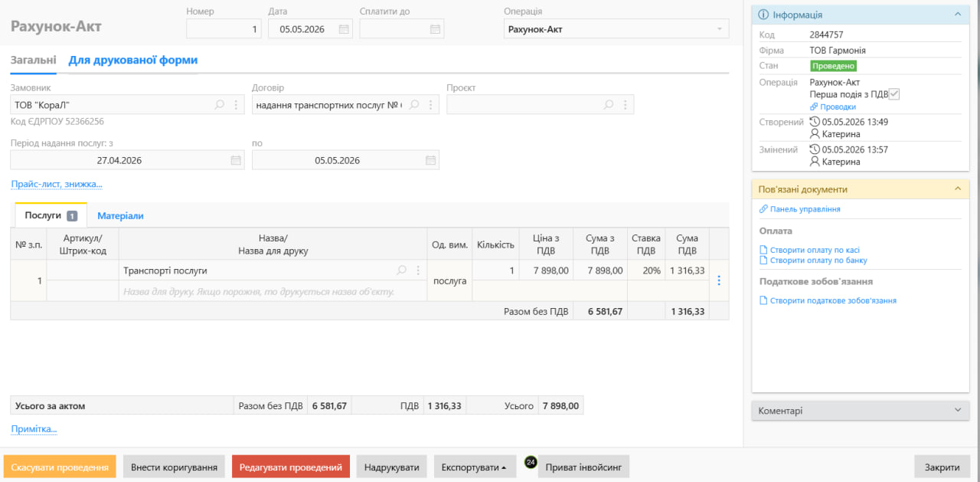Toggle Перша подія з ПДВ checkbox
The height and width of the screenshot is (482, 980).
tap(894, 94)
